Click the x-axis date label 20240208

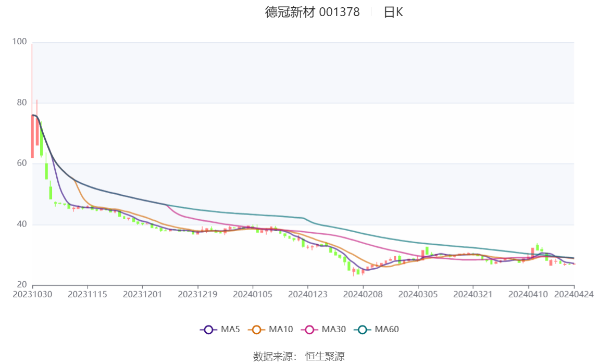coord(363,295)
